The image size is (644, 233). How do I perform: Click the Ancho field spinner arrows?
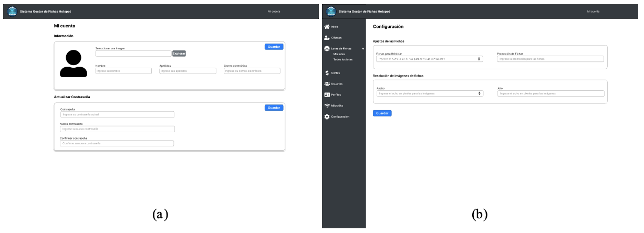(479, 93)
